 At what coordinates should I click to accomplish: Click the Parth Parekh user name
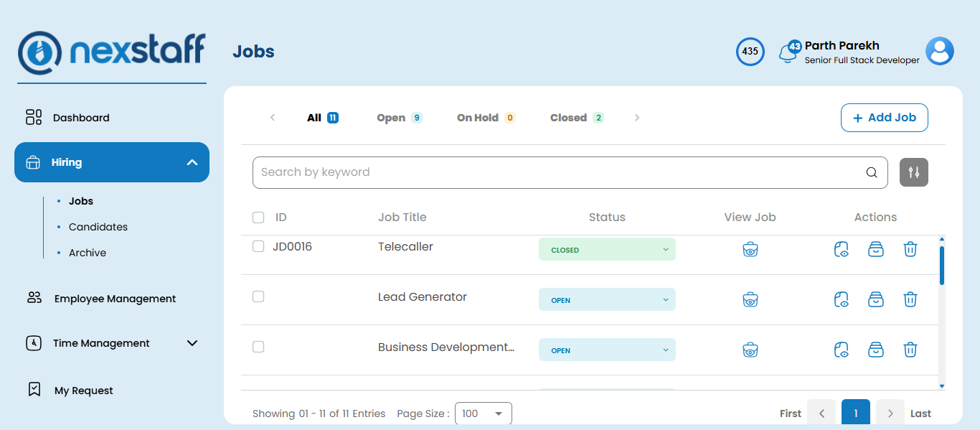pos(842,45)
